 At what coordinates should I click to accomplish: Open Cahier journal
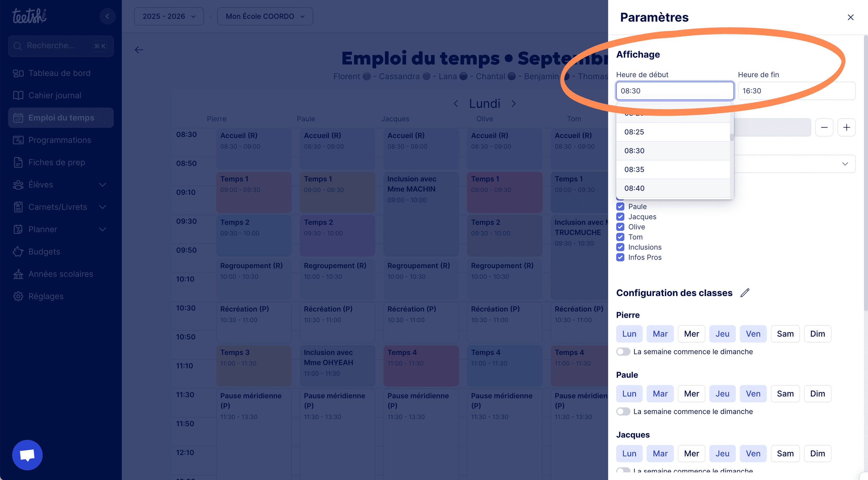(61, 95)
